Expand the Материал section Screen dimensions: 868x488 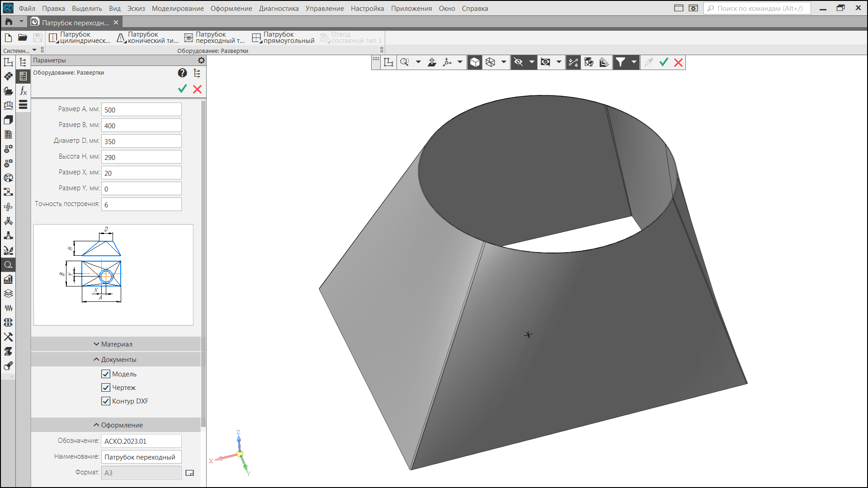coord(116,344)
